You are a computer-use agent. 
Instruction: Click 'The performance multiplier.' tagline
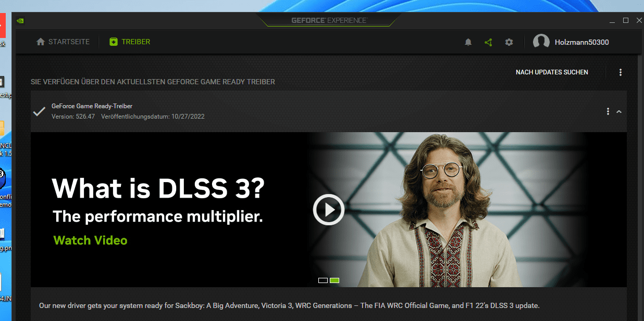[x=158, y=216]
